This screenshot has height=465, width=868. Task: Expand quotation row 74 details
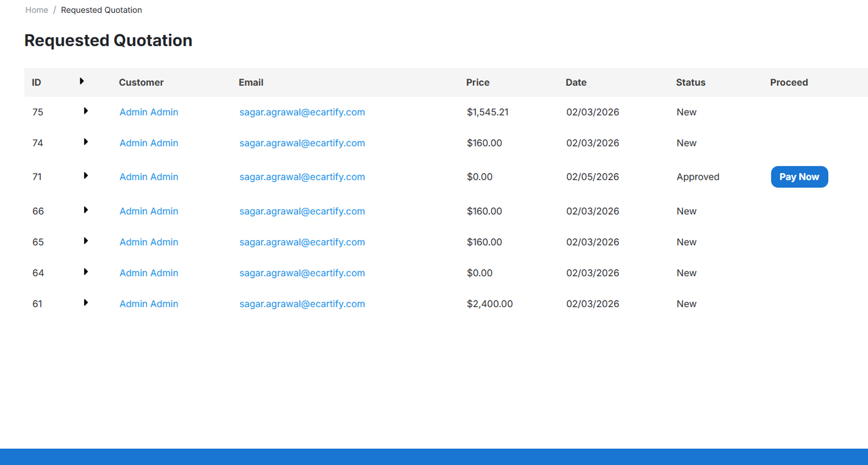(86, 142)
